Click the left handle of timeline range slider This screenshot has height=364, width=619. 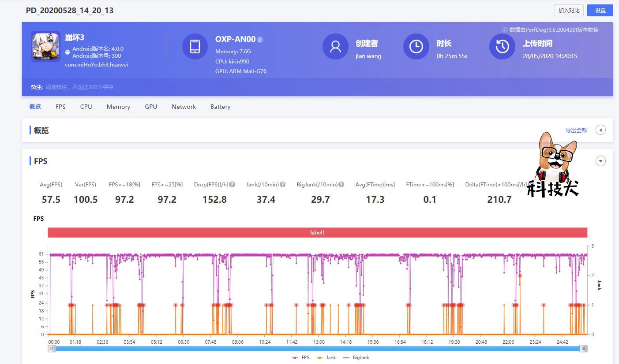point(52,349)
